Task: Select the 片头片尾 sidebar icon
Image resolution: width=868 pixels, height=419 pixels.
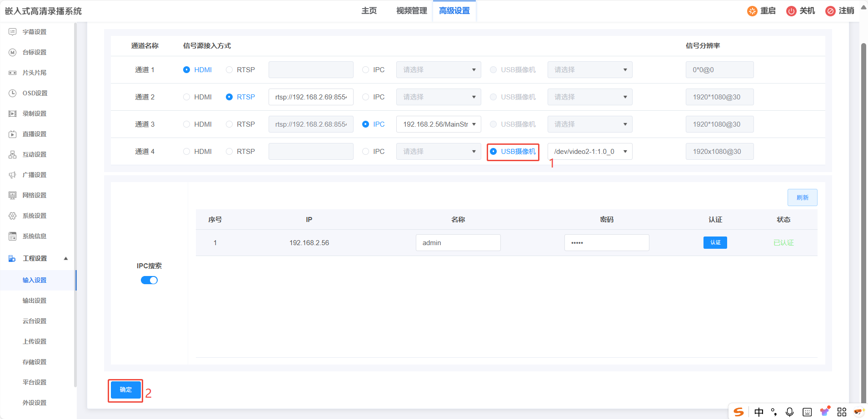Action: (x=13, y=73)
